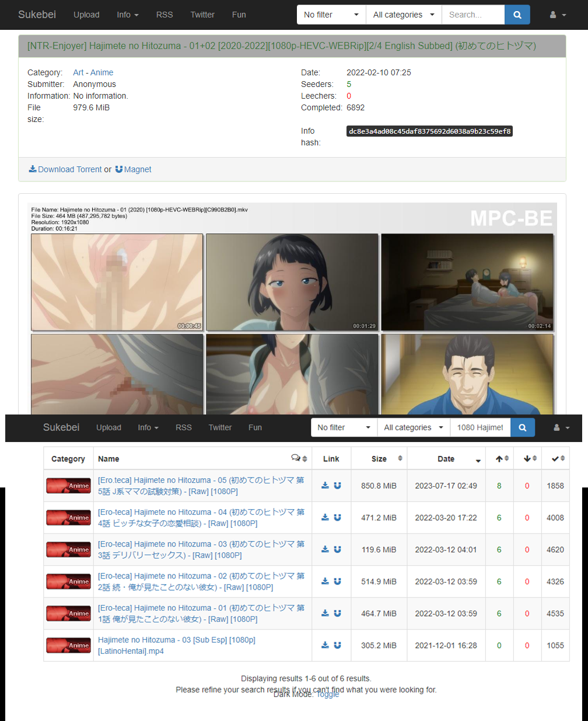Sort results by comments count icon
This screenshot has width=588, height=721.
point(299,458)
